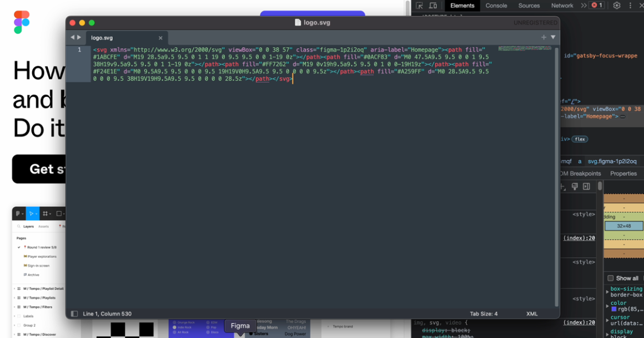Toggle the device toolbar icon in DevTools
Viewport: 644px width, 338px height.
click(433, 6)
